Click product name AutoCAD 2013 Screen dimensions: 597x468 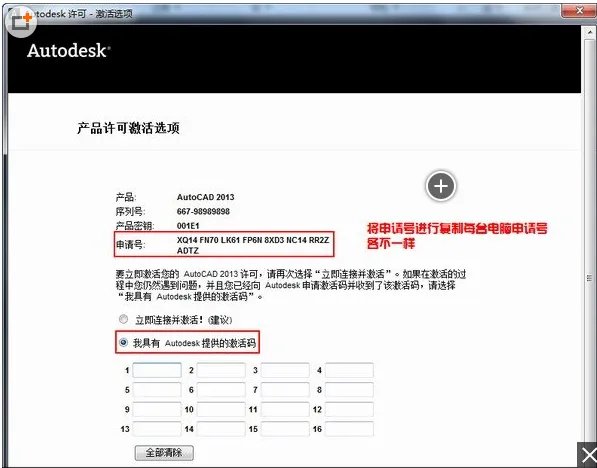[205, 197]
